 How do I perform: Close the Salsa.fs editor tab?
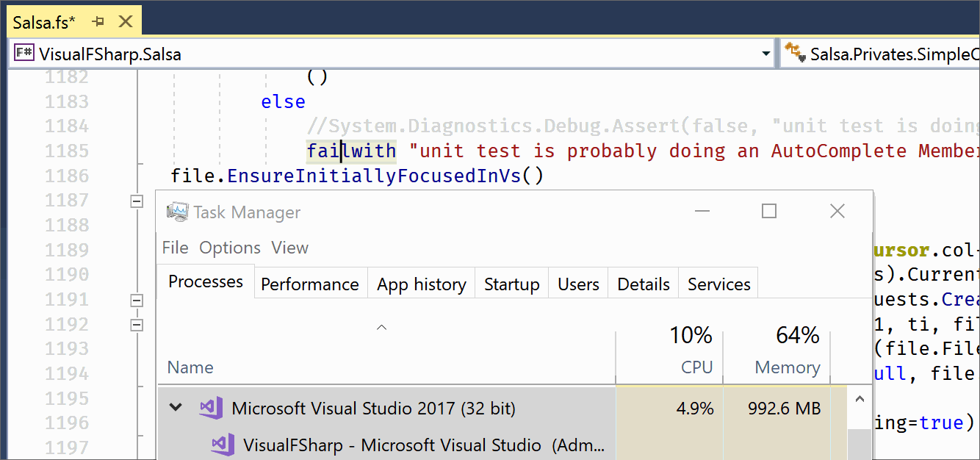124,21
